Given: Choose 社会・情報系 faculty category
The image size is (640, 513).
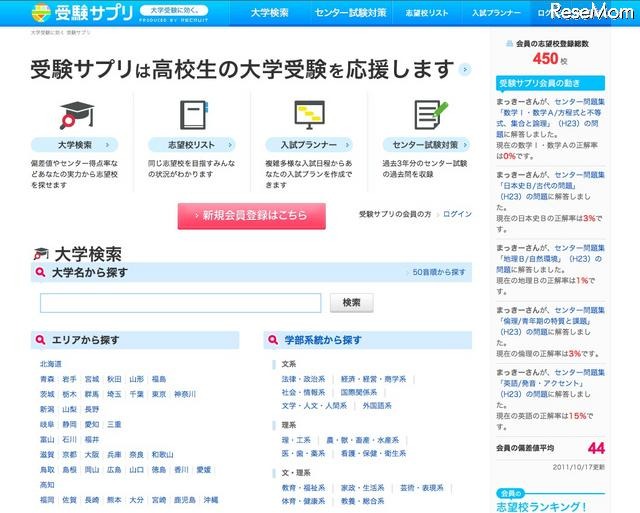Looking at the screenshot, I should (303, 392).
